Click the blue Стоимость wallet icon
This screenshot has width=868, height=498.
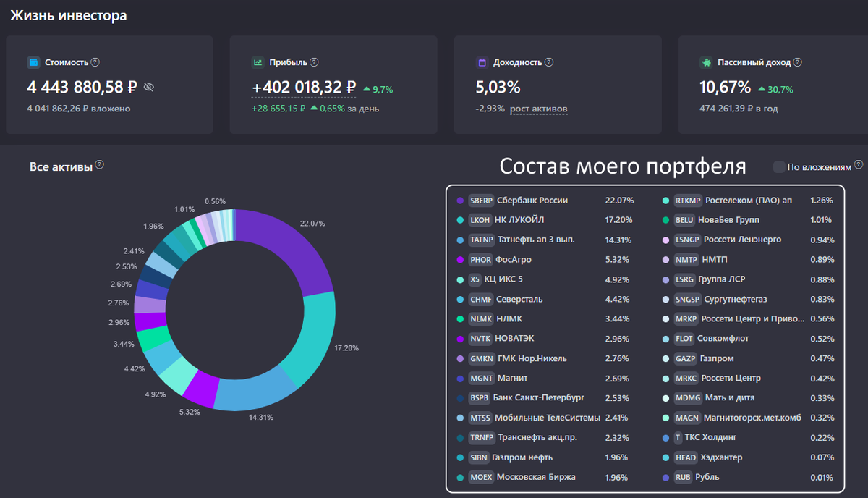click(x=33, y=62)
